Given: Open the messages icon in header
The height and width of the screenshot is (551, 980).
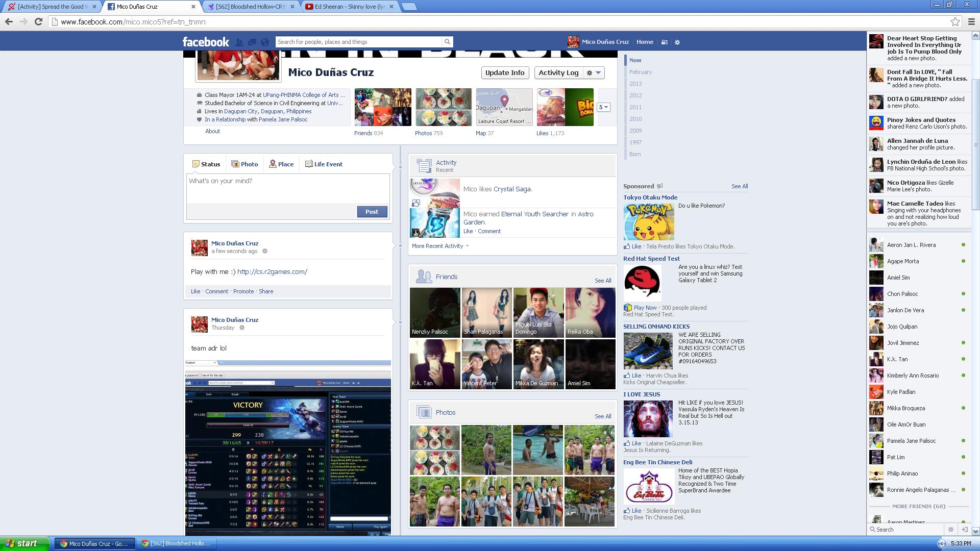Looking at the screenshot, I should (x=252, y=42).
